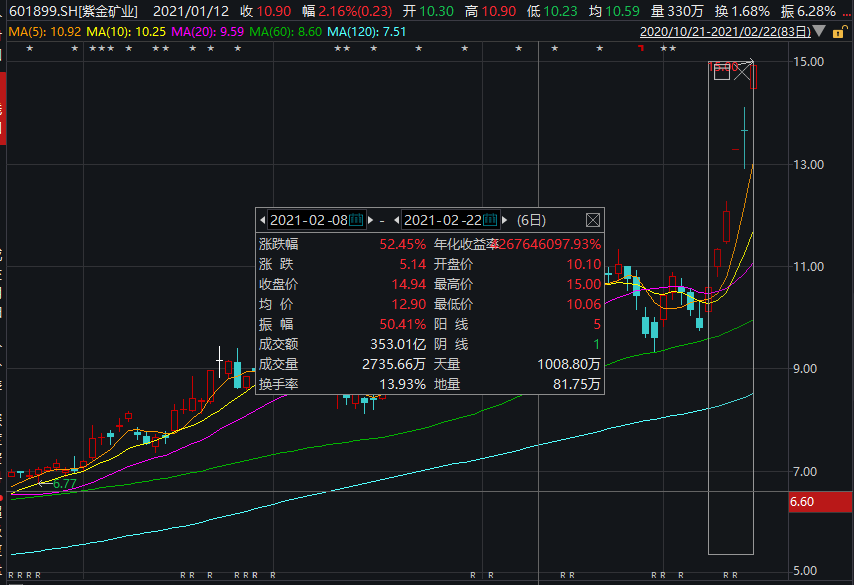Click the small rectangle icon in selection box
Image resolution: width=854 pixels, height=585 pixels.
(722, 72)
